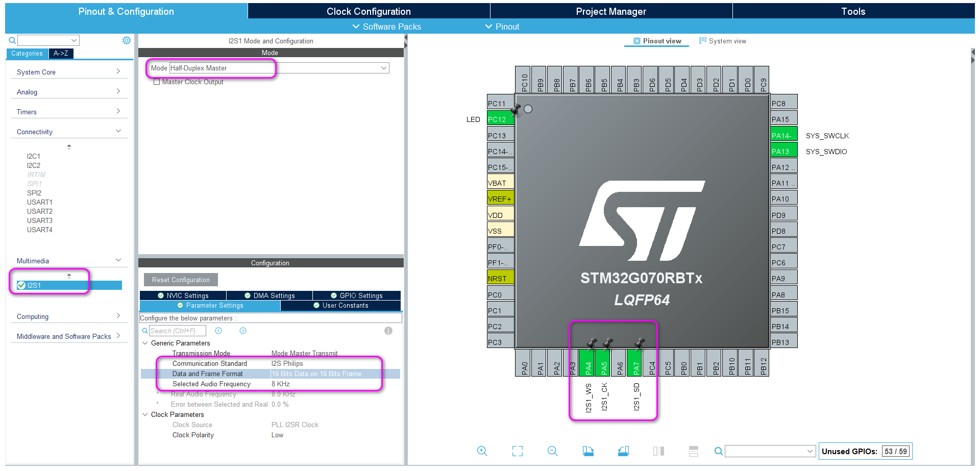Zoom out of the pinout view
The image size is (980, 471).
pos(552,451)
